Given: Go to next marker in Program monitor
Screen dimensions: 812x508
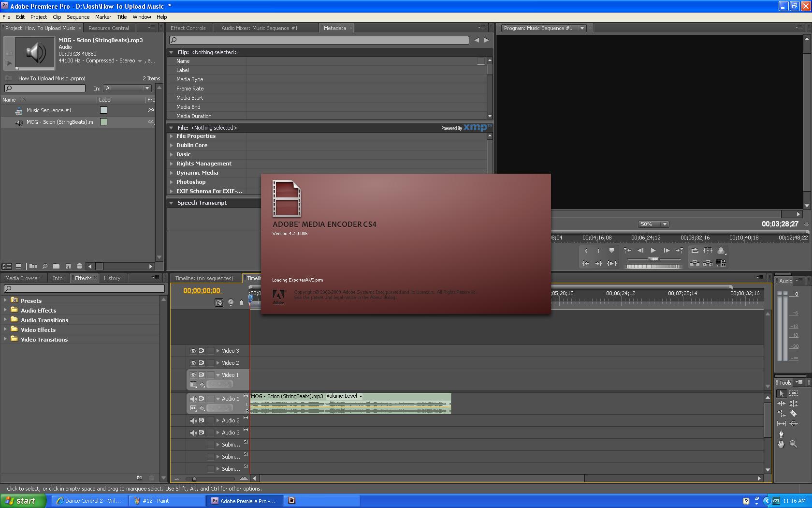Looking at the screenshot, I should click(x=680, y=251).
